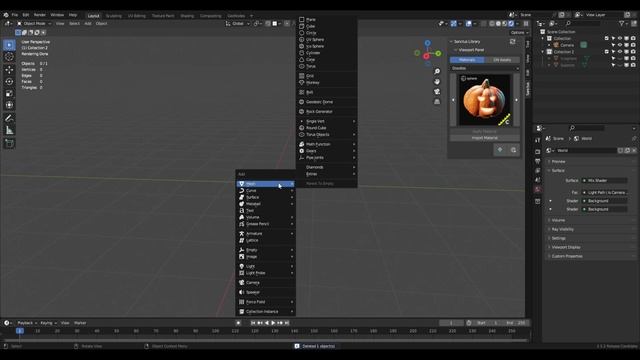Open Playback menu in timeline
This screenshot has height=360, width=640.
[x=27, y=323]
